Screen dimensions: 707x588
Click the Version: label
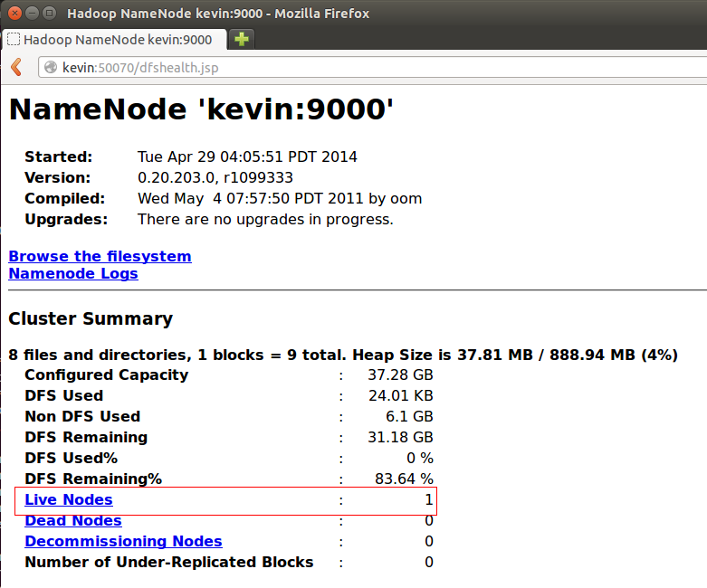(x=58, y=177)
